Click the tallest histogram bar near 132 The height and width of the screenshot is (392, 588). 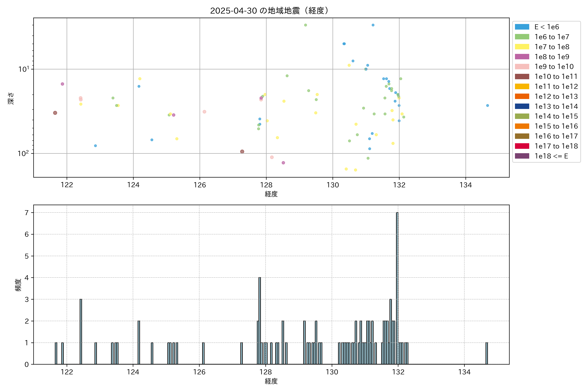(397, 287)
